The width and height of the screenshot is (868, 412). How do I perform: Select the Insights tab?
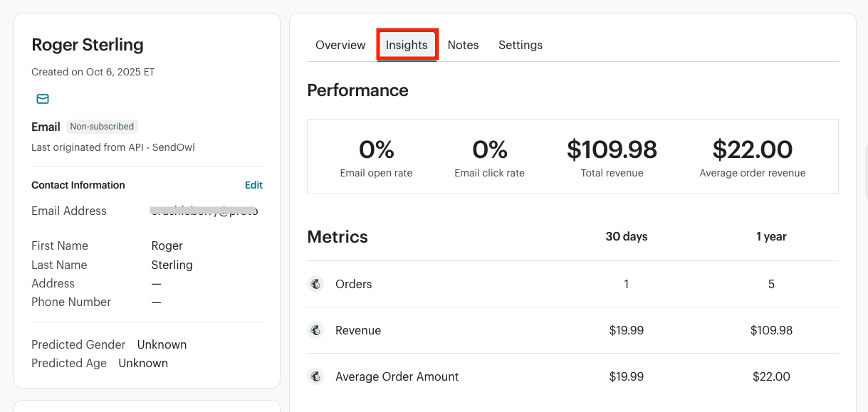click(407, 45)
